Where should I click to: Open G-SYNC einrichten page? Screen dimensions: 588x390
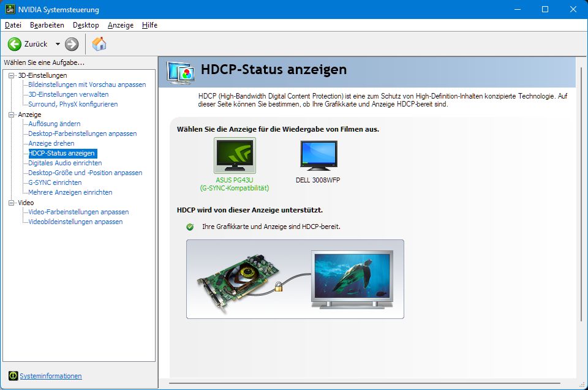(55, 182)
